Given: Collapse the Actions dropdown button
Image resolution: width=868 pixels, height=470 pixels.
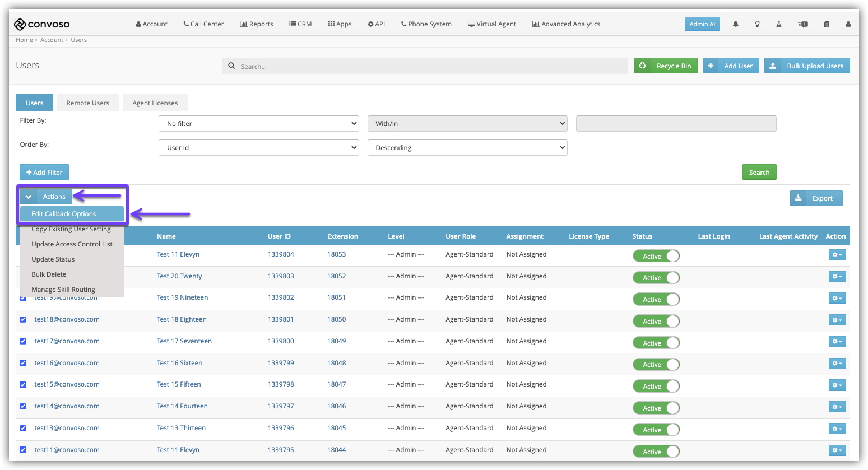Looking at the screenshot, I should click(x=46, y=197).
